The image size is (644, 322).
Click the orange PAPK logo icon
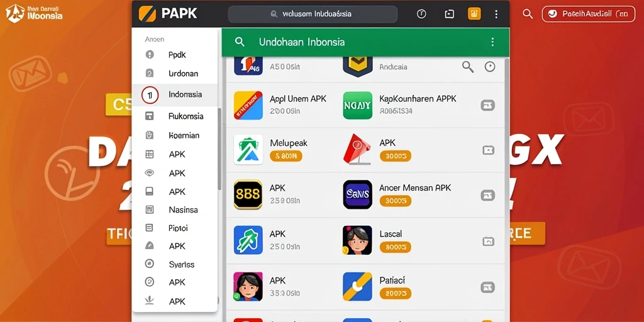pyautogui.click(x=147, y=14)
